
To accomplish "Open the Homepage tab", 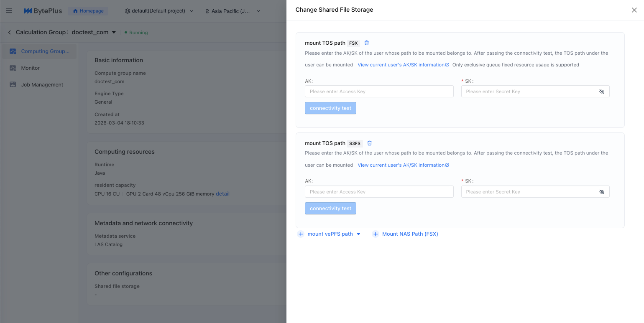I will (x=88, y=11).
